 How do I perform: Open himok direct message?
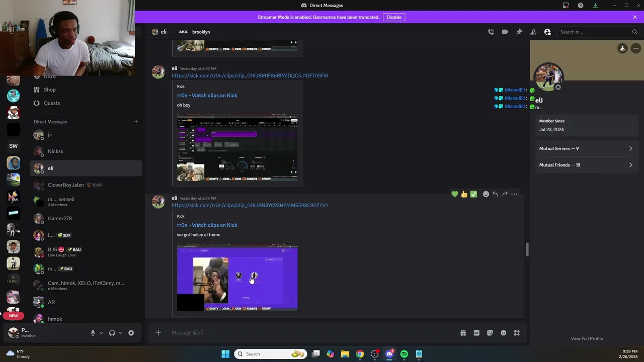(x=86, y=319)
